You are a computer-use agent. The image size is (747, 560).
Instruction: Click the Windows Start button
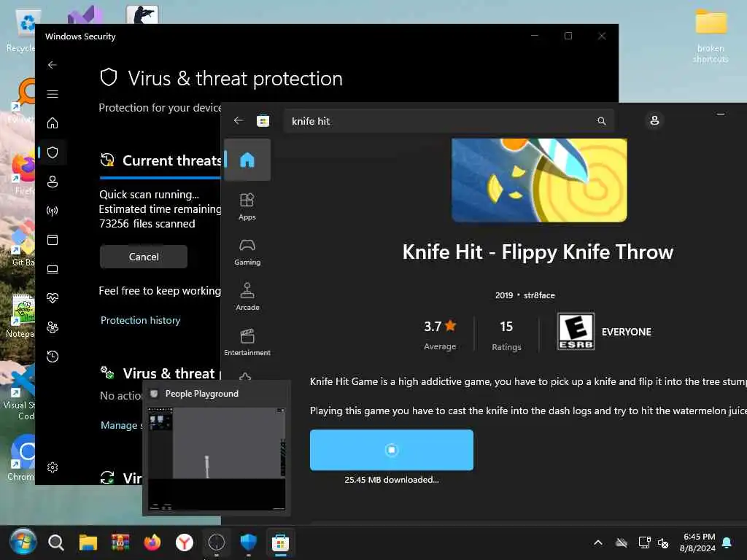23,542
